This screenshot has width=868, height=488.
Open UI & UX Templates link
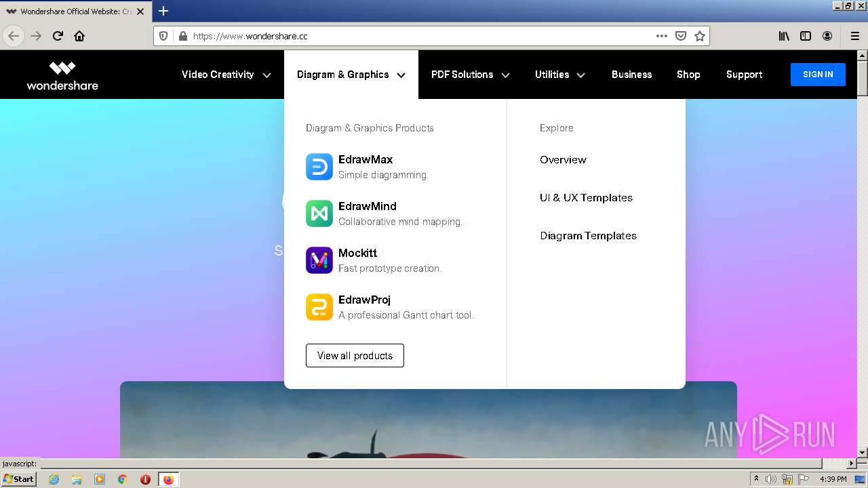click(x=586, y=198)
